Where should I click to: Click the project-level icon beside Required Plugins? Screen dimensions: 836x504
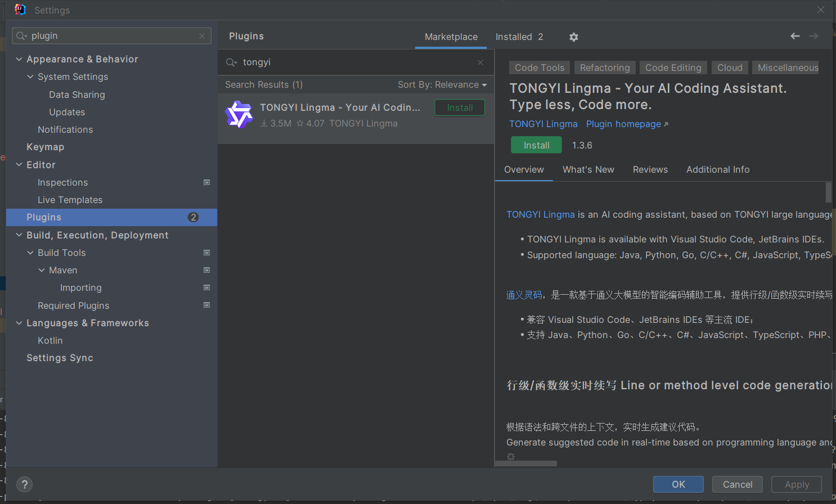(206, 305)
